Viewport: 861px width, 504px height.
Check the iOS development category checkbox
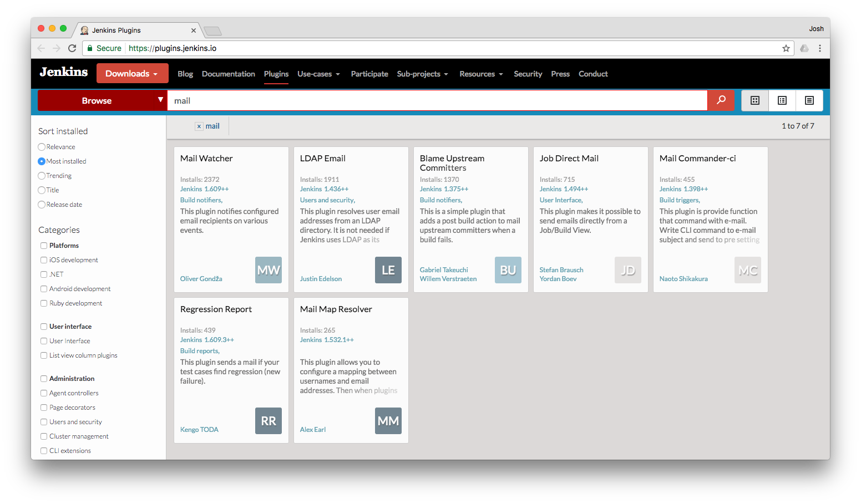coord(44,260)
